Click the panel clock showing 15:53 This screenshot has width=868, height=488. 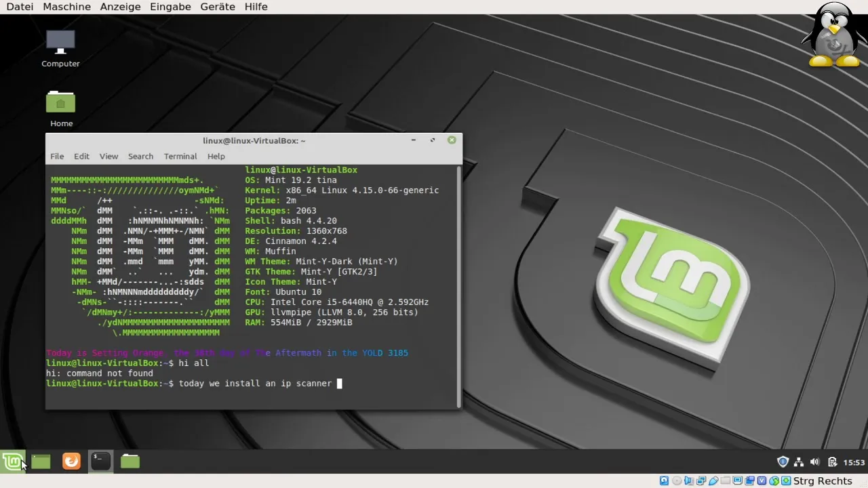click(x=854, y=463)
